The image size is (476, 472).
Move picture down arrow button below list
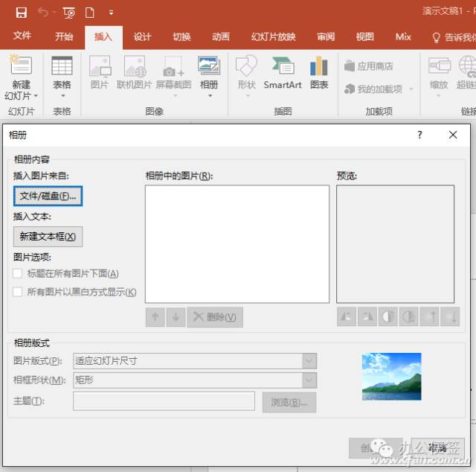click(x=176, y=317)
